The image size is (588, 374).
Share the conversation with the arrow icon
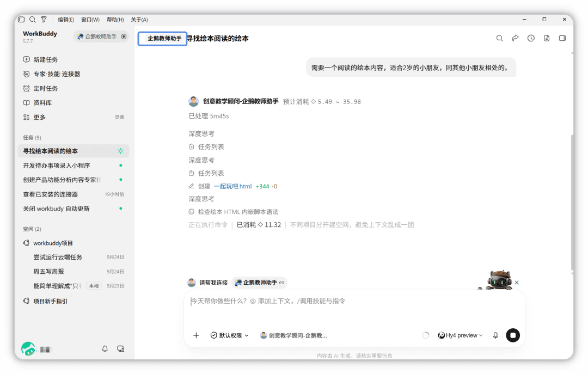(515, 38)
